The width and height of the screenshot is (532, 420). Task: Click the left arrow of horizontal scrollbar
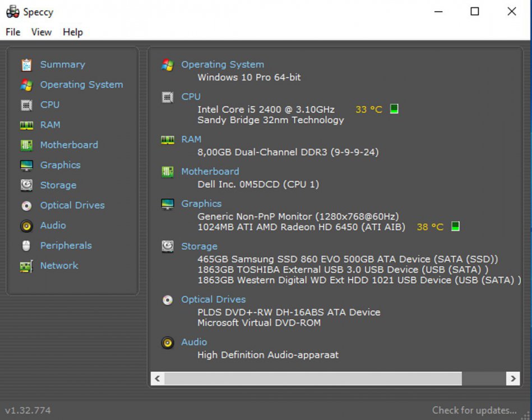[158, 379]
